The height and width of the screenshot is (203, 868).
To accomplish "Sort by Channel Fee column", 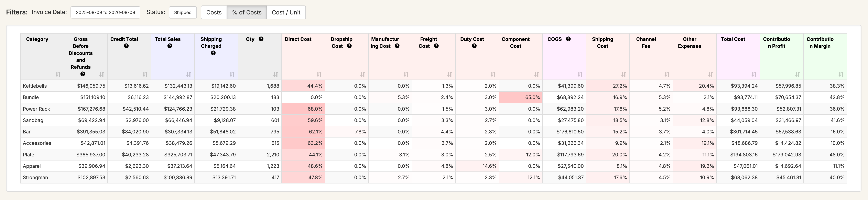I will coord(667,74).
